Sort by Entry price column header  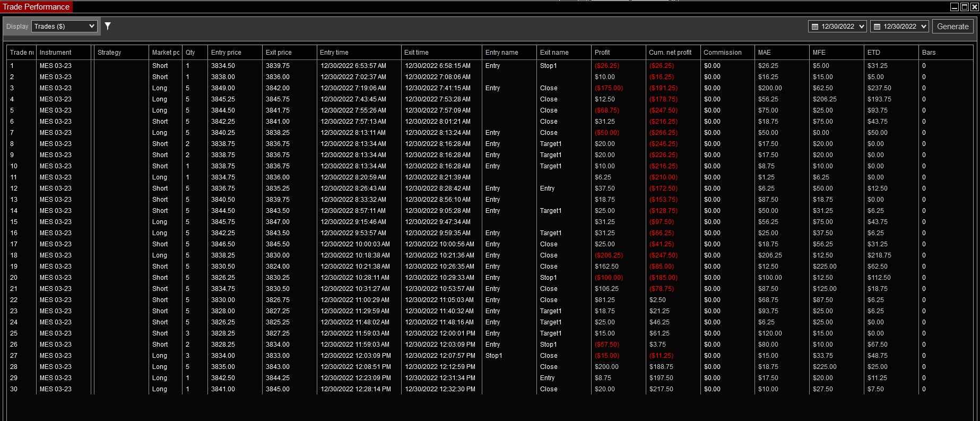pyautogui.click(x=235, y=53)
